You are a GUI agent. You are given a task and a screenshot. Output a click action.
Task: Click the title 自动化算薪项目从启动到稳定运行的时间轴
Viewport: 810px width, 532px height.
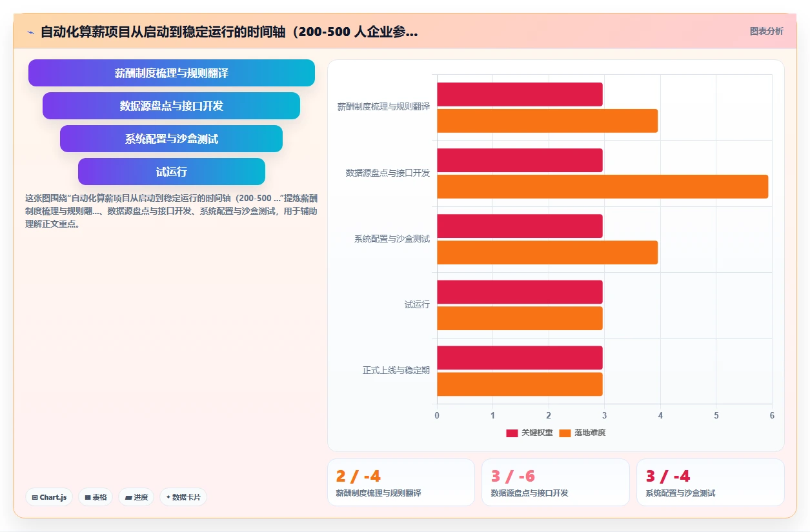229,32
